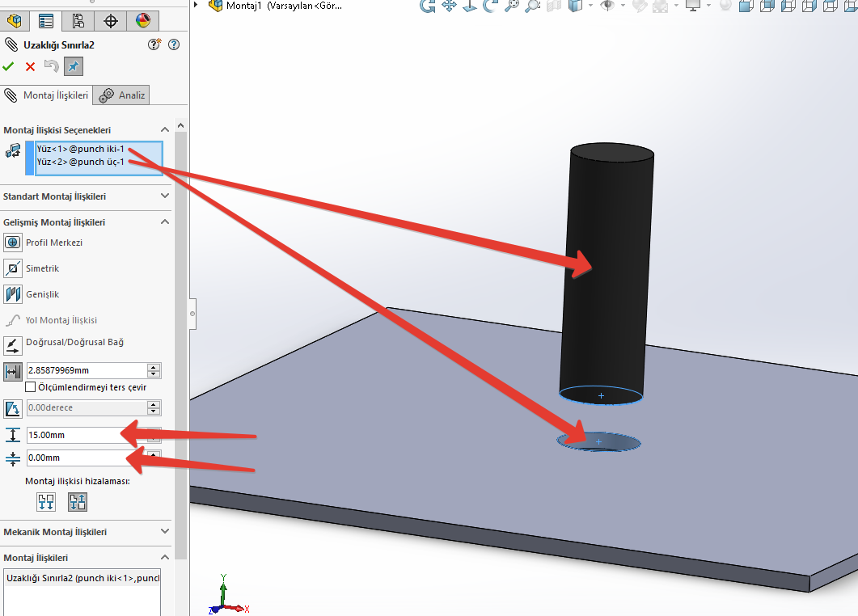Expand the Mekanik Montaj İlişkileri section

pyautogui.click(x=165, y=532)
